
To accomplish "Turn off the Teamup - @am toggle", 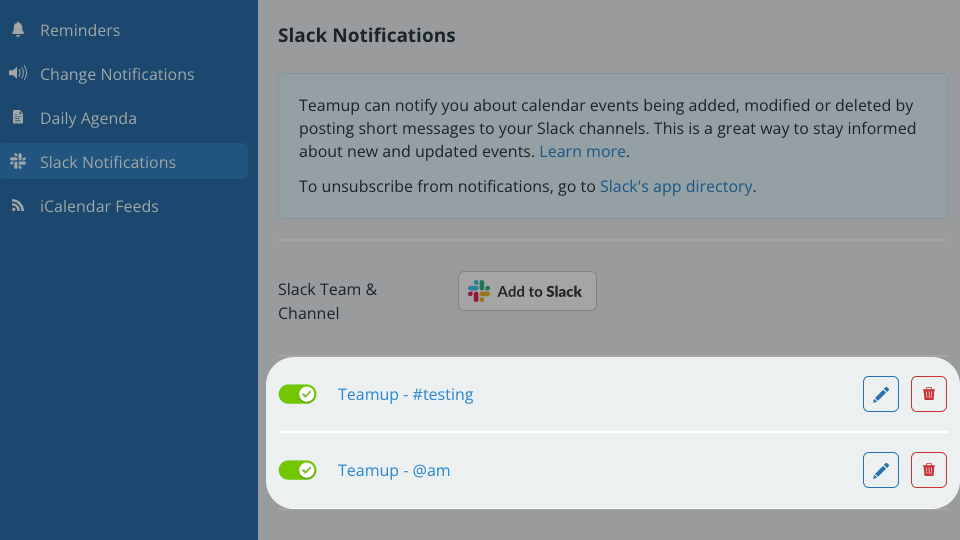I will pos(298,470).
